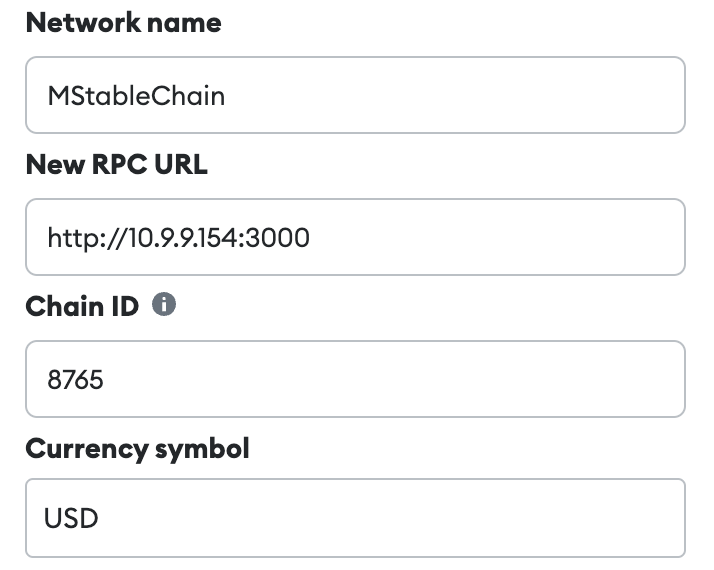This screenshot has height=570, width=714.
Task: Click the "New RPC URL" label
Action: [116, 164]
